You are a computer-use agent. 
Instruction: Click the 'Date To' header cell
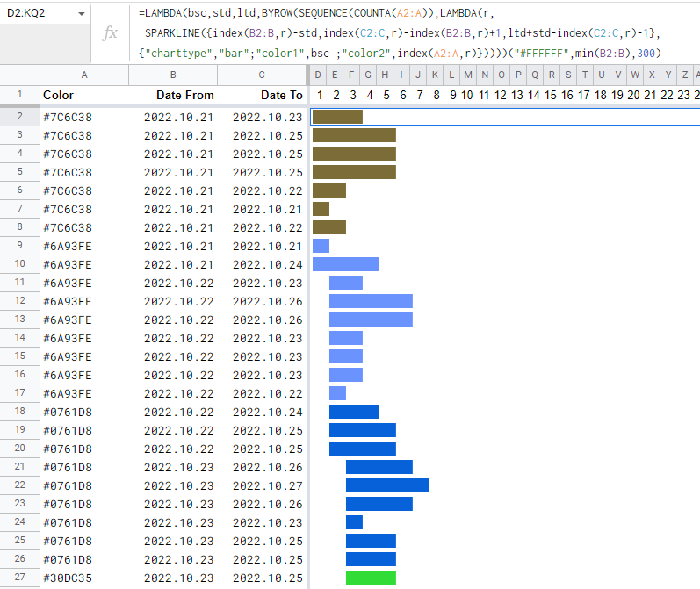[262, 95]
